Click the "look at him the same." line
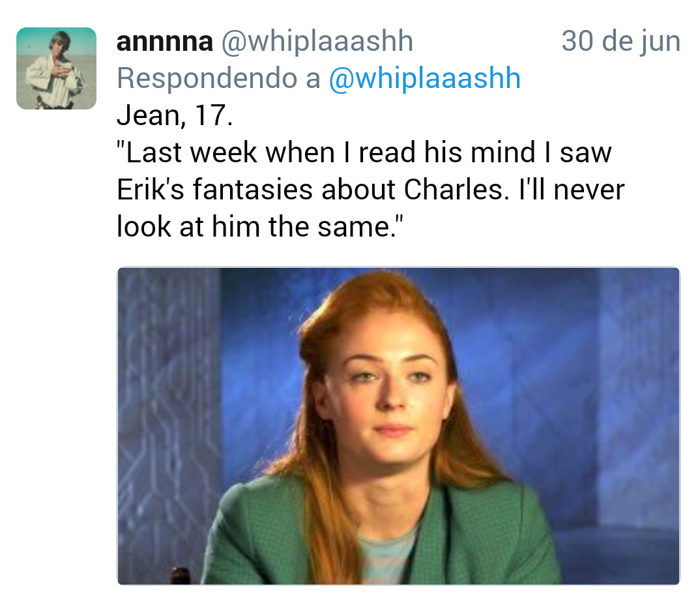This screenshot has width=700, height=610. click(x=265, y=226)
